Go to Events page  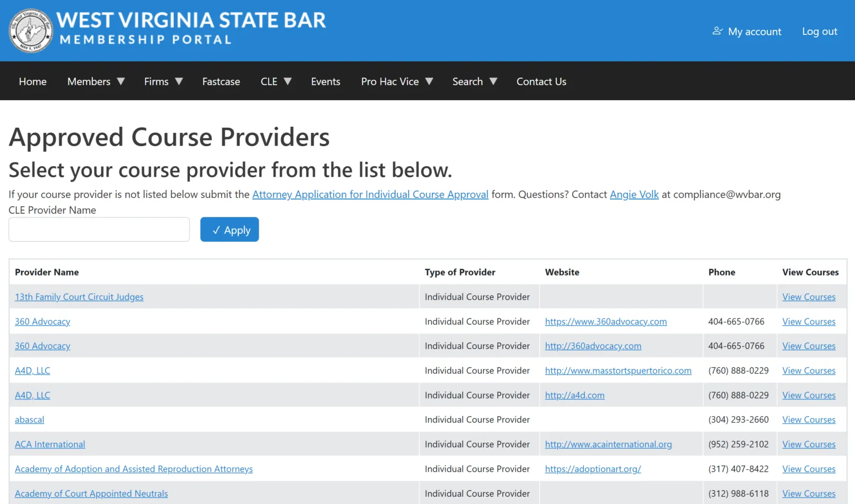coord(326,81)
